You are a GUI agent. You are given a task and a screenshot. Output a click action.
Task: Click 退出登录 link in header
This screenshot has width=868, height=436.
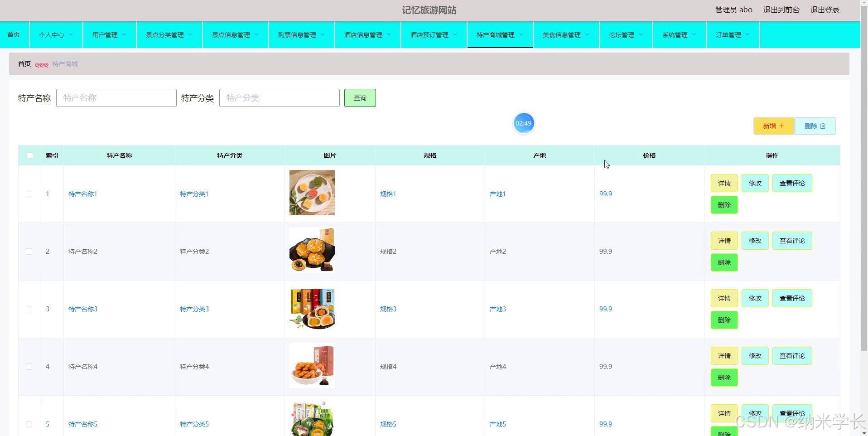click(825, 10)
